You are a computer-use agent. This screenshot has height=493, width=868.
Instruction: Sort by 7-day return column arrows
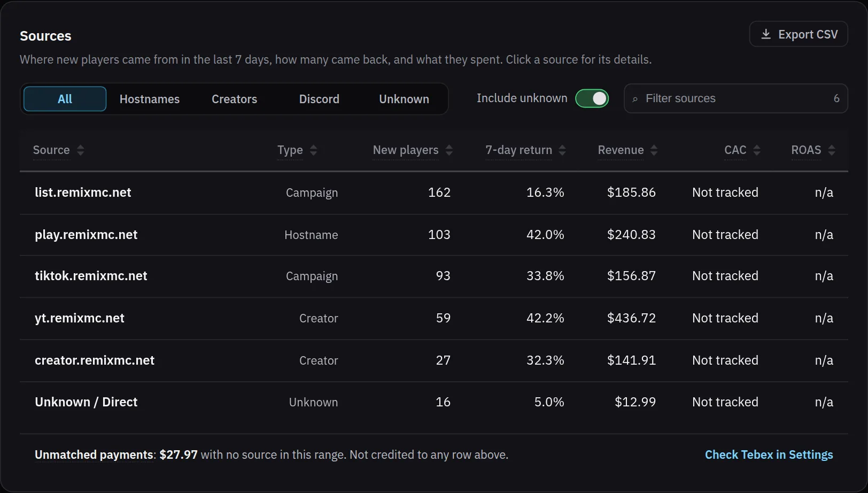[x=562, y=150]
